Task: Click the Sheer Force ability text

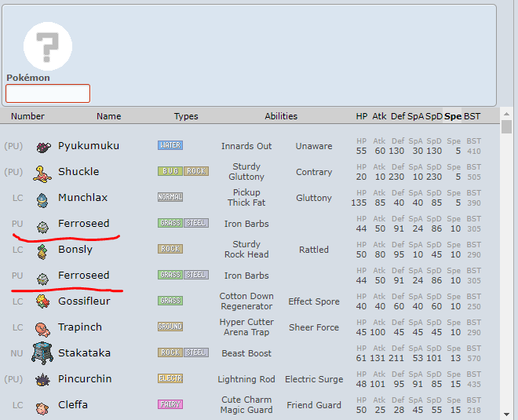Action: (314, 327)
